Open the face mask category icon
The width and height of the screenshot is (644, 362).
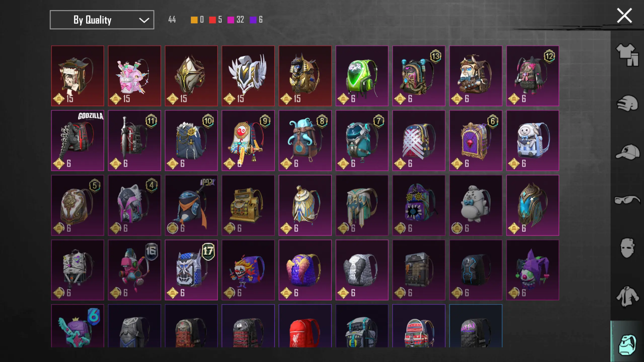point(627,248)
